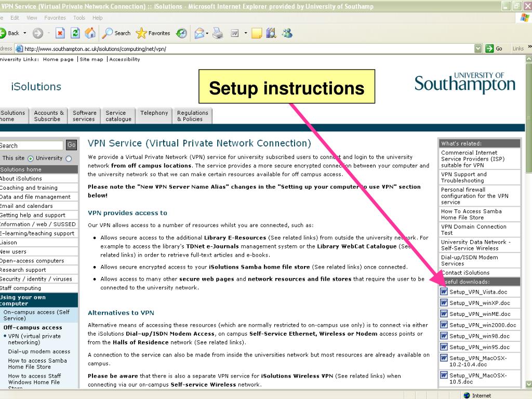Open the Research support sidebar link

click(x=23, y=270)
